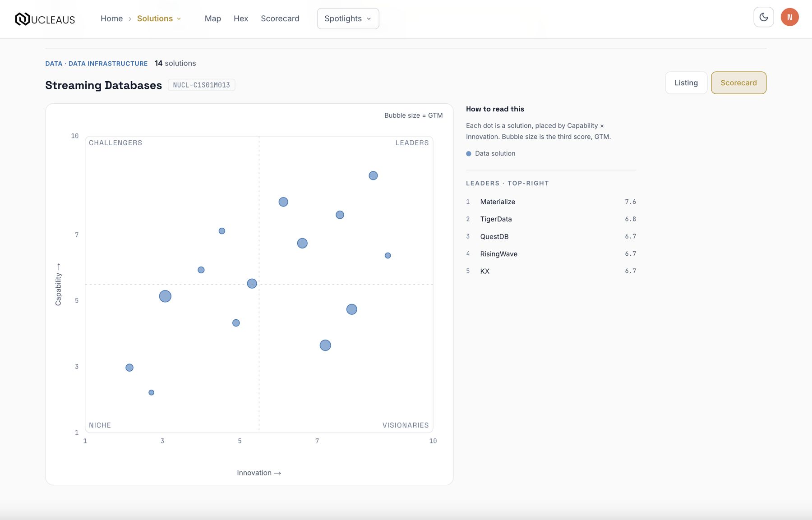Click the 14 solutions count
The width and height of the screenshot is (812, 520).
175,64
